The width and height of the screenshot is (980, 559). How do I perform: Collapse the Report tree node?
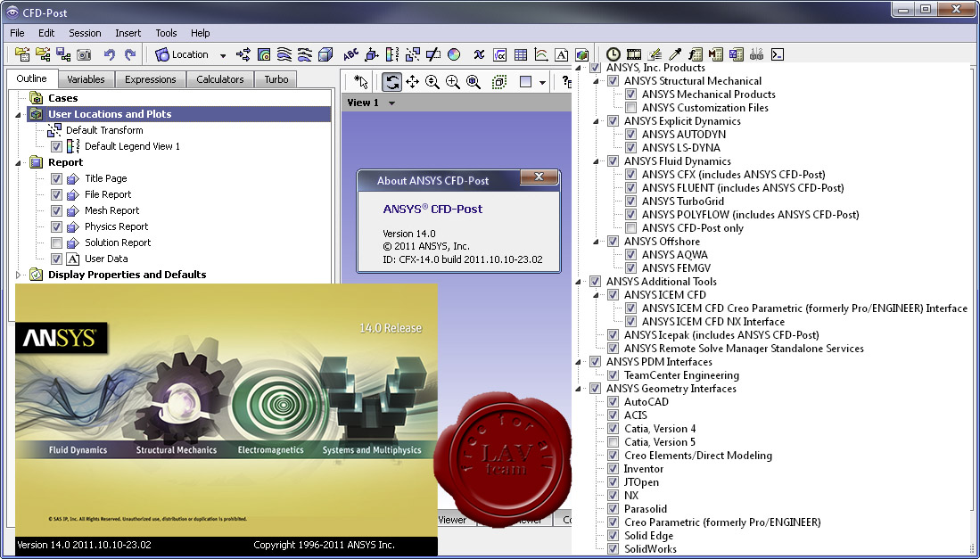pos(18,162)
